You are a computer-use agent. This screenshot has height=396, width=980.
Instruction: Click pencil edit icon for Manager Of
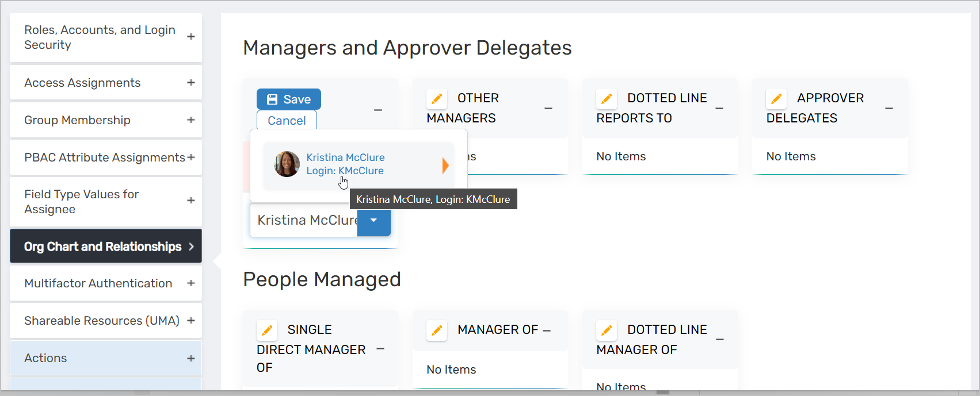[x=437, y=330]
